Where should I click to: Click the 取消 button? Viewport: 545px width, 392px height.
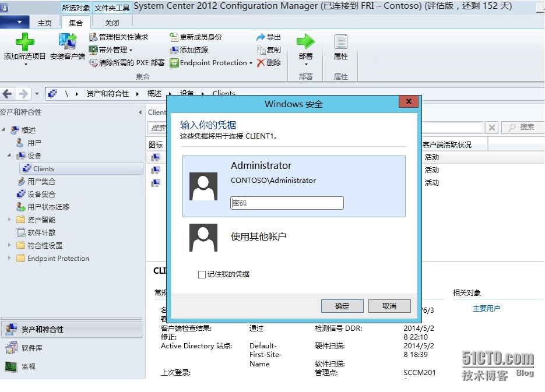click(389, 306)
